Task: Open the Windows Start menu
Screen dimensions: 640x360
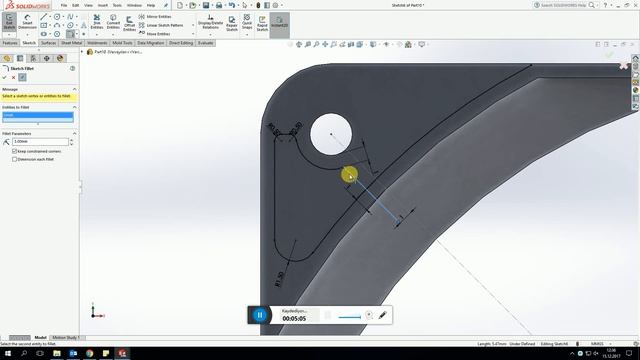Action: 7,353
